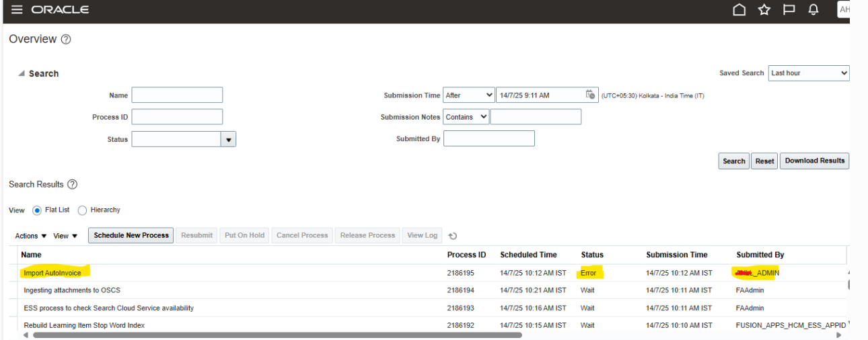Click process ID 2186194

[x=461, y=290]
